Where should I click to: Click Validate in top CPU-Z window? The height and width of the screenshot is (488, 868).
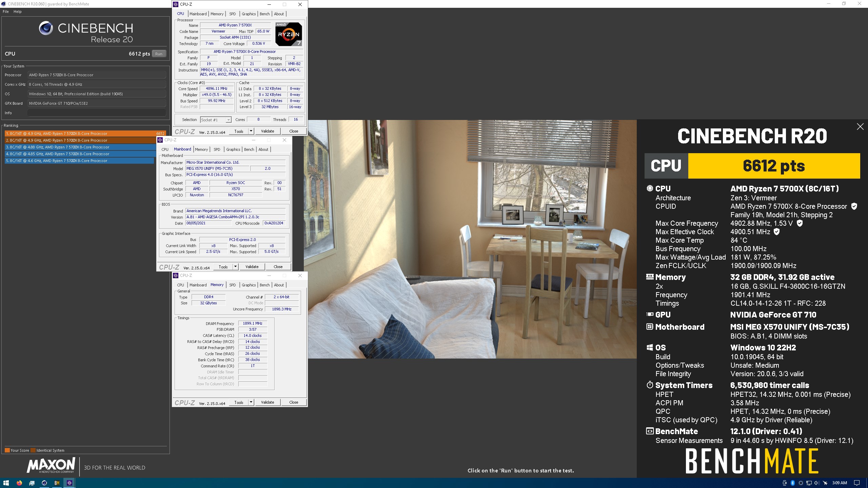(268, 131)
